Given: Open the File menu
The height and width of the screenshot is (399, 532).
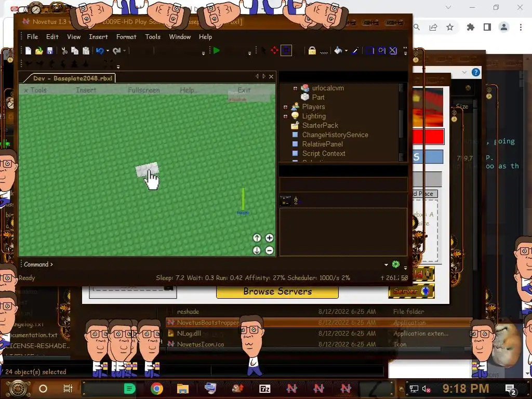Looking at the screenshot, I should 33,37.
